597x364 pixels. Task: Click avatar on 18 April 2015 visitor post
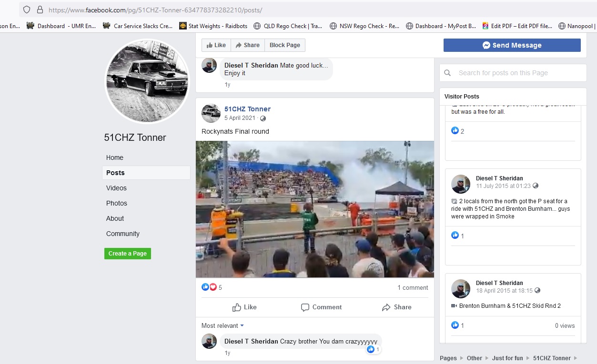tap(461, 289)
